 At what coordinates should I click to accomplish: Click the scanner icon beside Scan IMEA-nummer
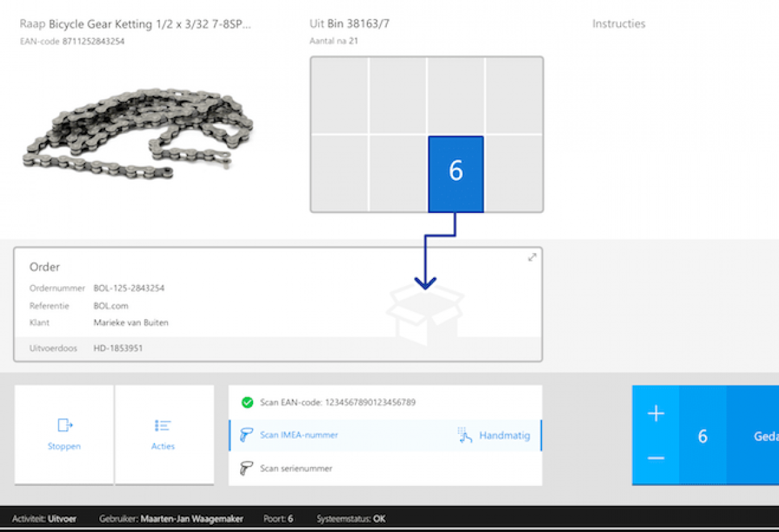point(247,435)
